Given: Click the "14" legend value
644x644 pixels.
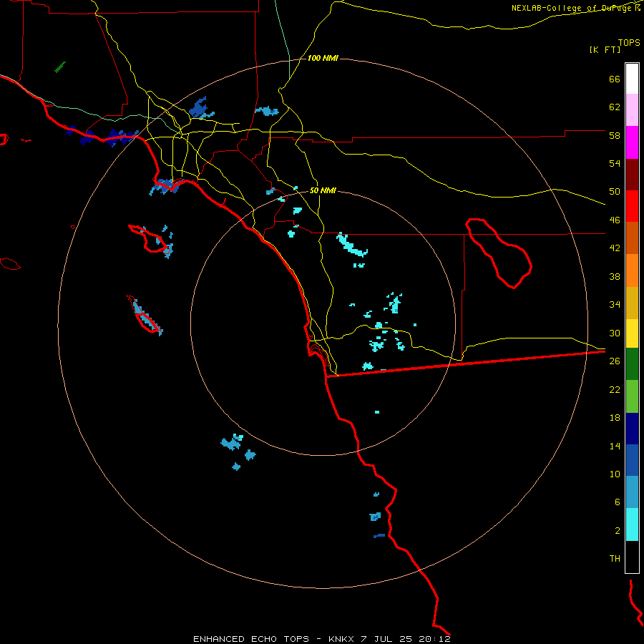Looking at the screenshot, I should pos(615,446).
